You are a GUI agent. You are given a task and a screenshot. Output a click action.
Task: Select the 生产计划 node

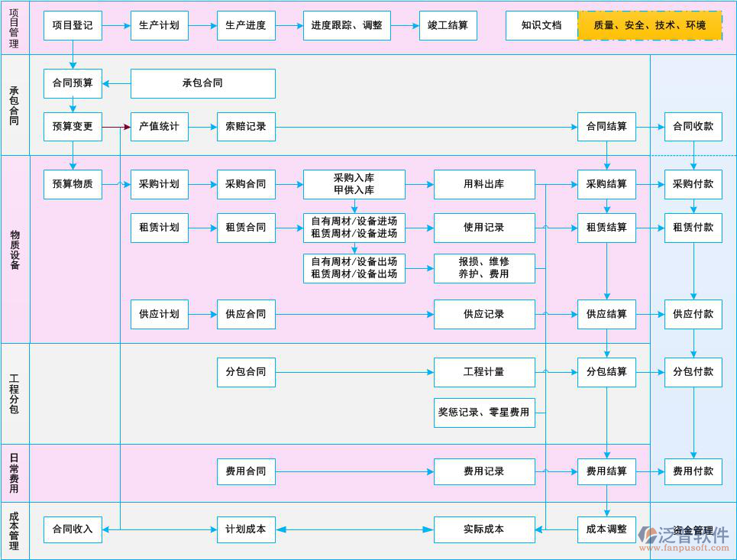pyautogui.click(x=159, y=25)
